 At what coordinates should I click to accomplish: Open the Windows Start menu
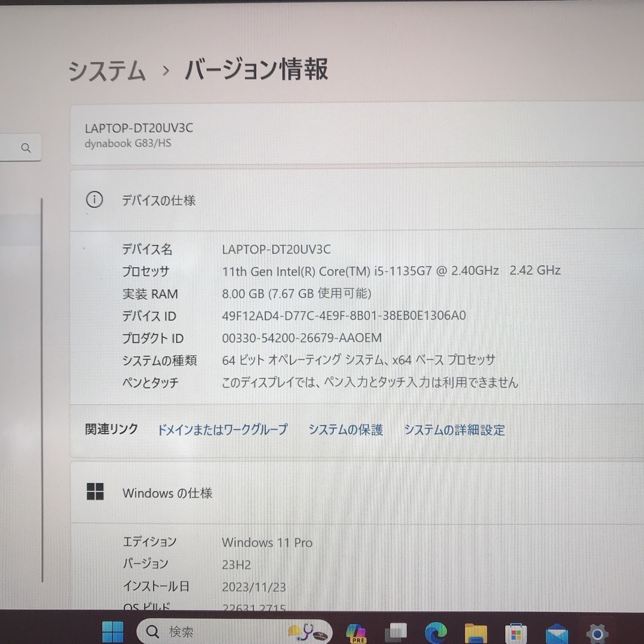pyautogui.click(x=113, y=632)
